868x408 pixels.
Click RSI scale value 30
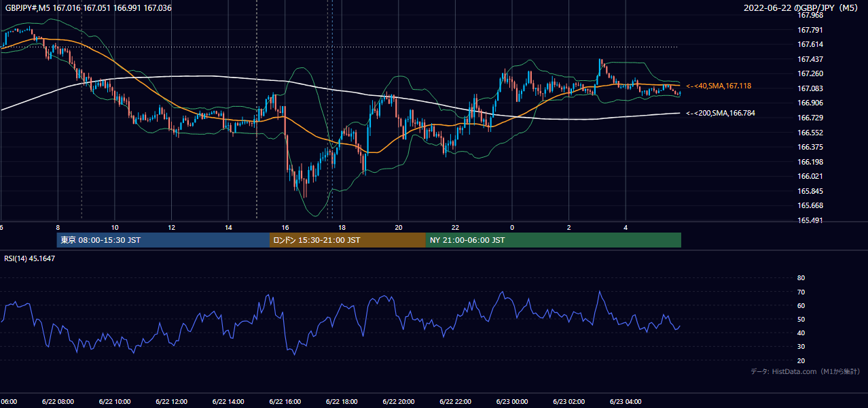(801, 347)
